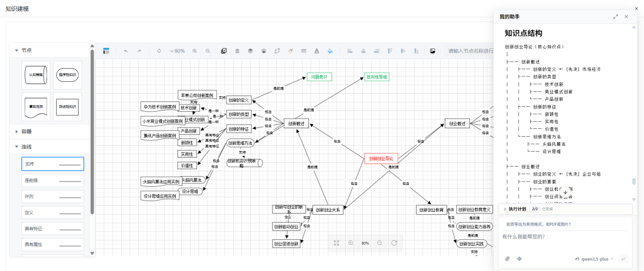Open the 80% zoom level dropdown
Image resolution: width=644 pixels, height=271 pixels.
(x=178, y=51)
